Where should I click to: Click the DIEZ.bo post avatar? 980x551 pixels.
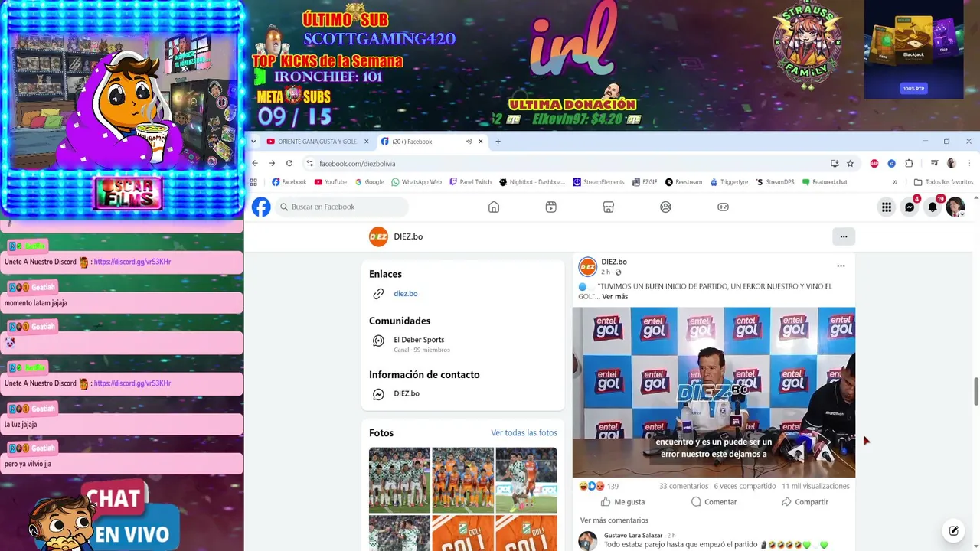[587, 266]
